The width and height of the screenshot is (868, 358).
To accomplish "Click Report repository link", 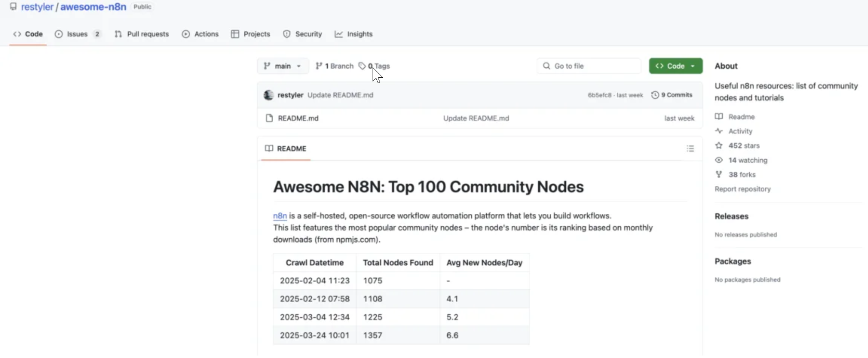I will coord(743,189).
